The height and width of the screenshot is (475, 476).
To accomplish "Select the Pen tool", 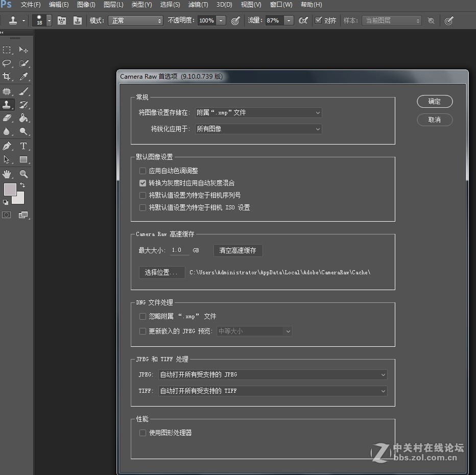I will [x=7, y=146].
